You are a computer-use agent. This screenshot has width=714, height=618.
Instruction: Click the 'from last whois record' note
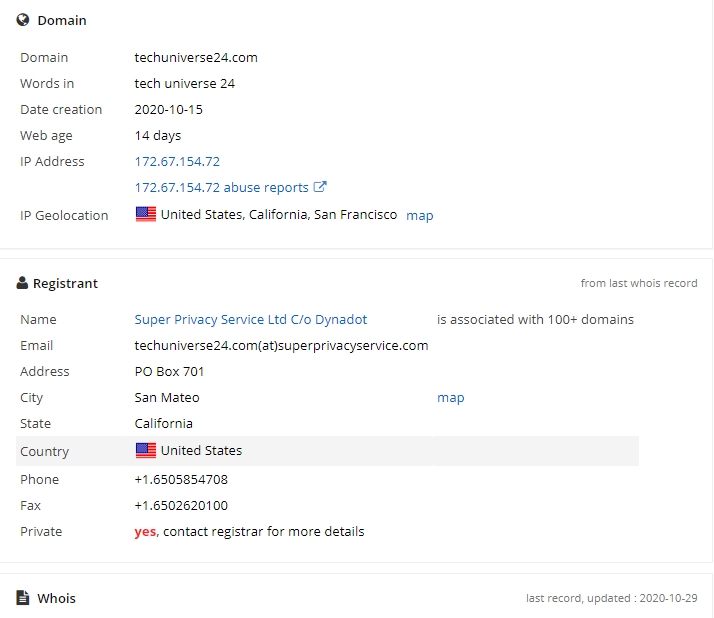(x=639, y=283)
